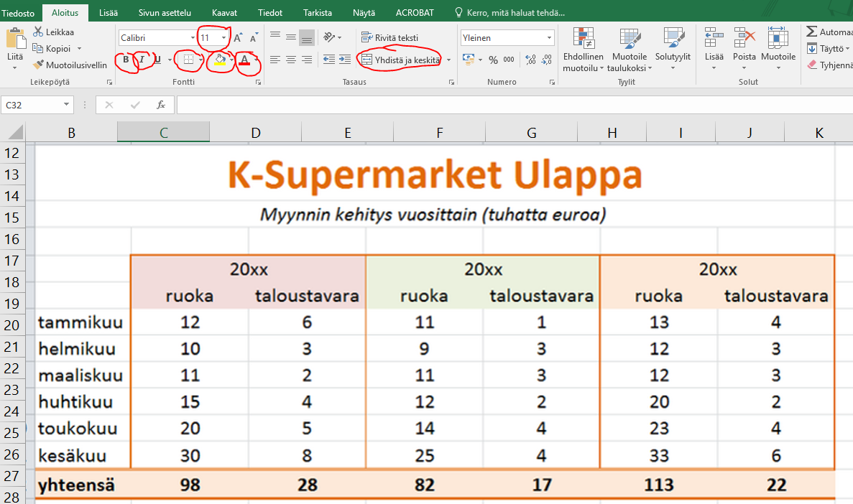This screenshot has width=853, height=504.
Task: Open the Tasaus dialog launcher
Action: [x=451, y=82]
